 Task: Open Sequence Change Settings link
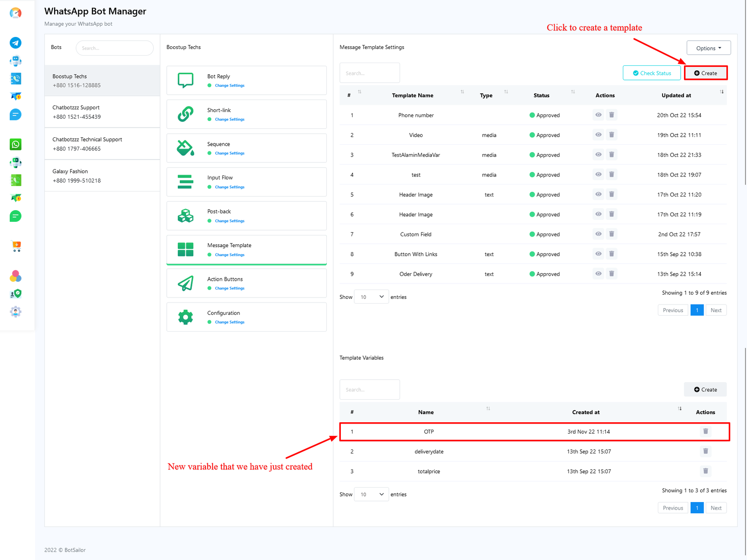(230, 153)
